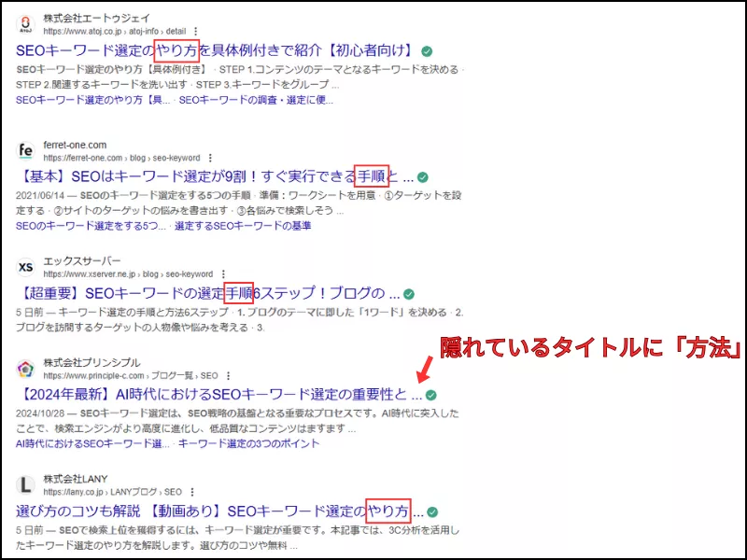Open the three-dot menu beside atoj.co.jp URL
Screen dimensions: 747x560
(195, 32)
